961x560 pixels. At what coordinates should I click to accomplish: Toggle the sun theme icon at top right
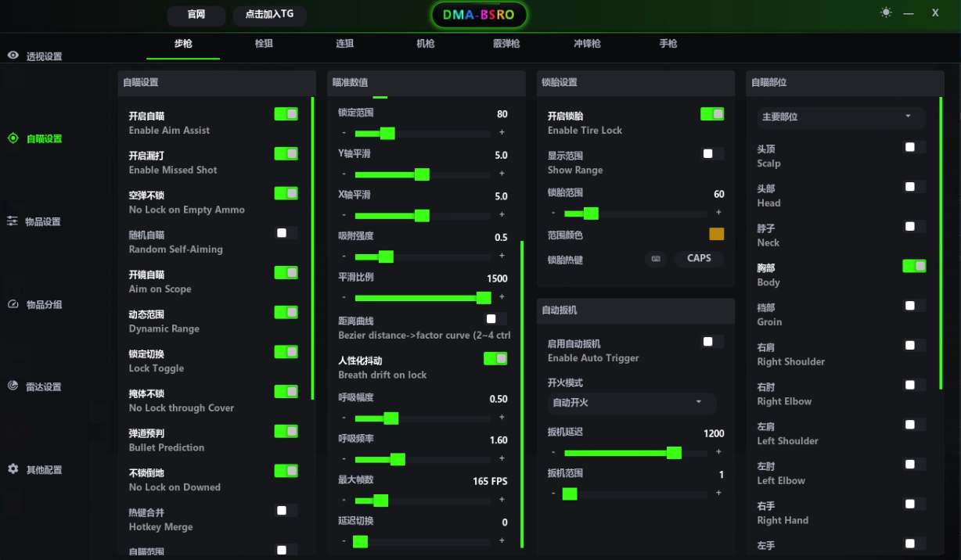(886, 13)
